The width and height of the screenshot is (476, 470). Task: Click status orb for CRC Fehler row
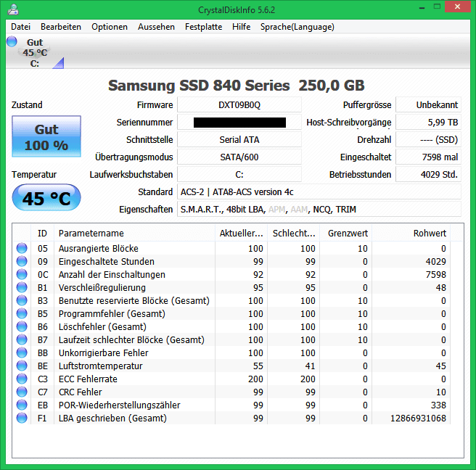(x=22, y=392)
